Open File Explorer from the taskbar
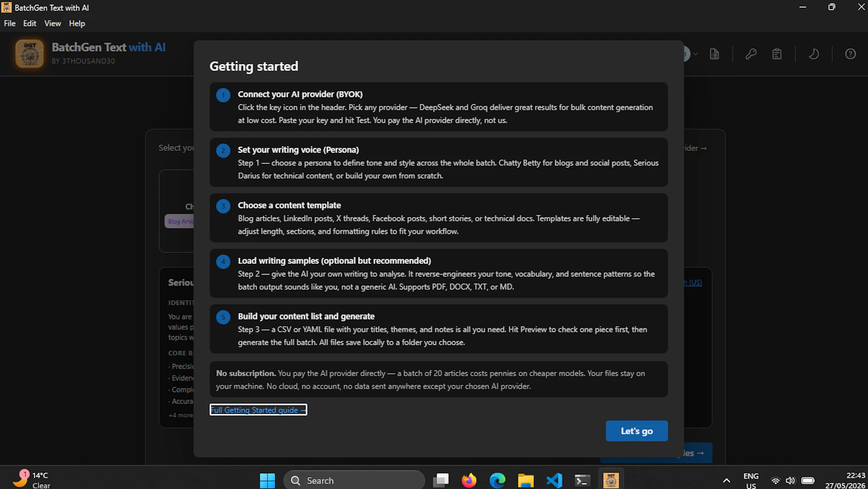Screen dimensions: 868x489 point(526,480)
